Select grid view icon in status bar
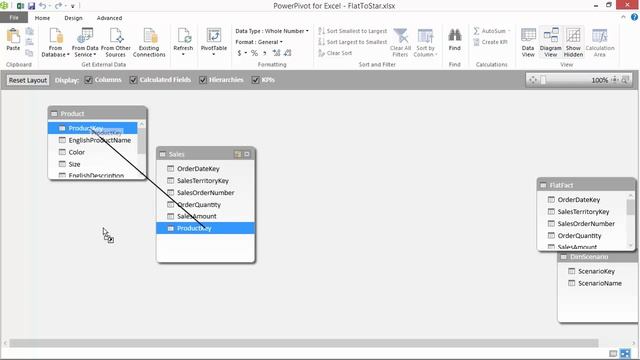The height and width of the screenshot is (360, 640). (x=613, y=353)
